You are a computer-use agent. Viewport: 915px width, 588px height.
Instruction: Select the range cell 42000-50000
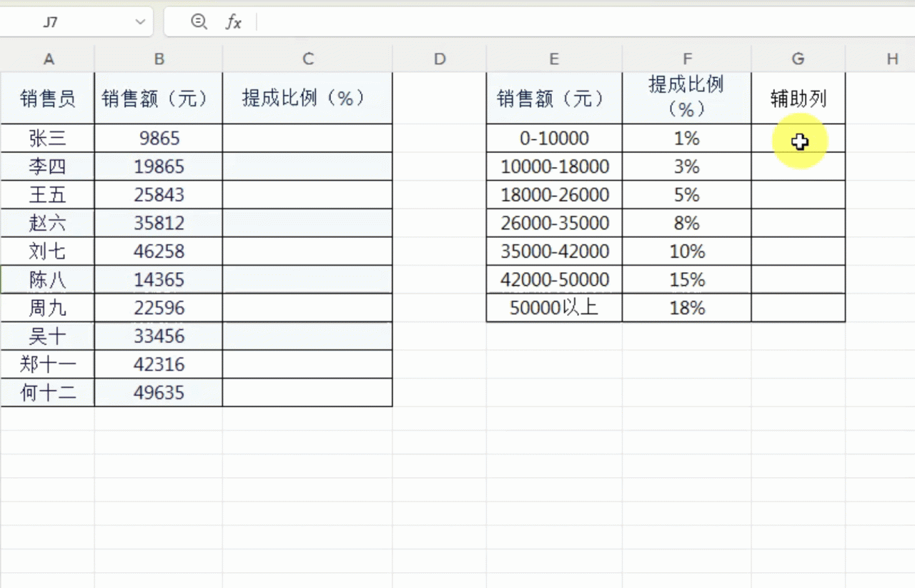(554, 279)
